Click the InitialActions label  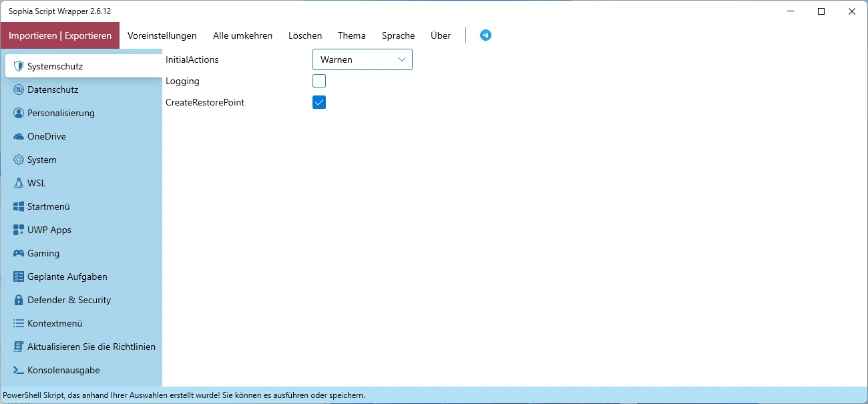[192, 59]
